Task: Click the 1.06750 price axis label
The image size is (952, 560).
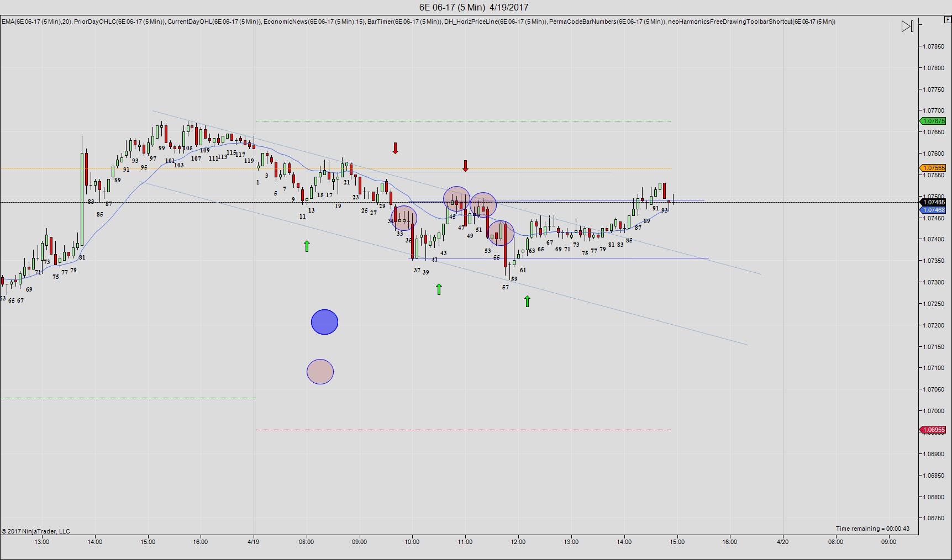Action: (x=934, y=518)
